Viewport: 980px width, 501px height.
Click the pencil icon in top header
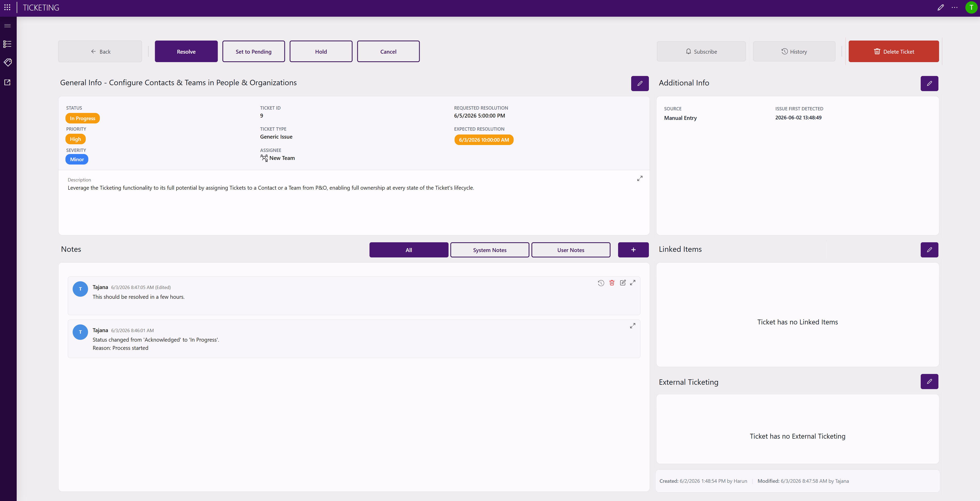click(940, 8)
